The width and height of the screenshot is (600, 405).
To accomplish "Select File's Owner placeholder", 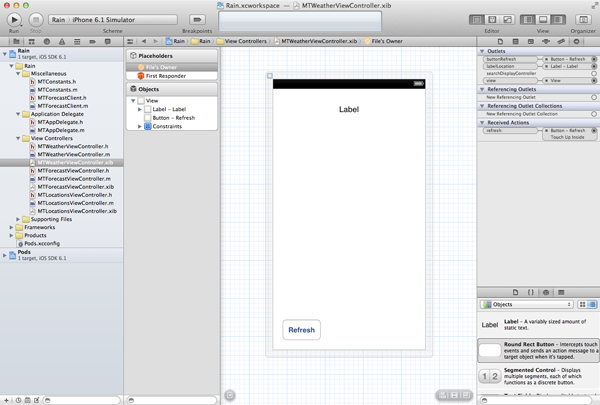I will pyautogui.click(x=172, y=67).
